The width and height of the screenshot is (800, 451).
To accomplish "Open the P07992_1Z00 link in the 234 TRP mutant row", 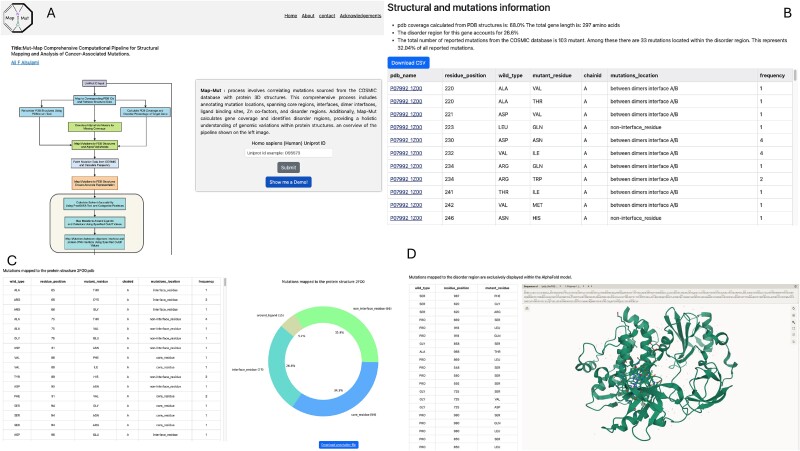I will [x=406, y=179].
